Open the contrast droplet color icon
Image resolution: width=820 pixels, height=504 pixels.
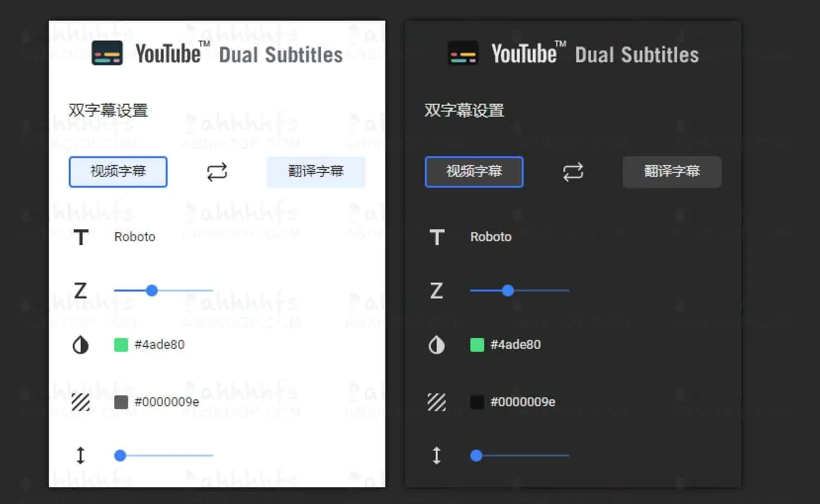[81, 345]
